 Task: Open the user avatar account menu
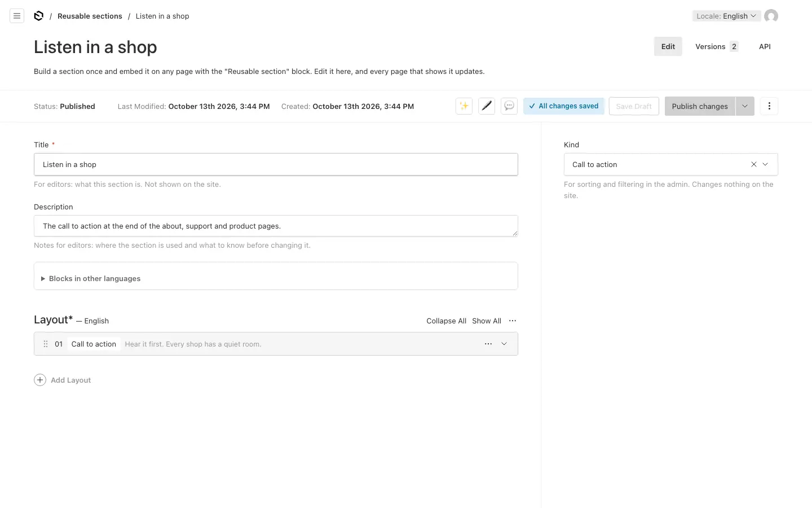[771, 16]
